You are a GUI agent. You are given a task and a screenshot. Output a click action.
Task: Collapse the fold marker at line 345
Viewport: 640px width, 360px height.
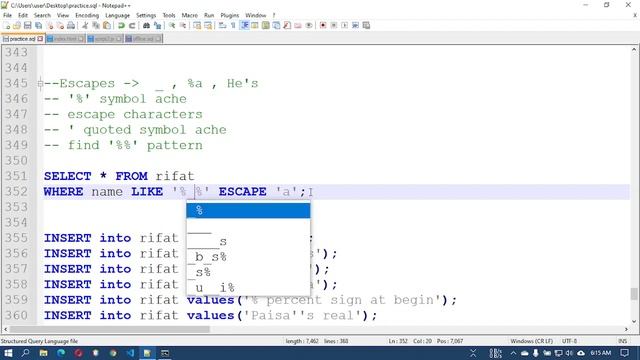tap(40, 84)
